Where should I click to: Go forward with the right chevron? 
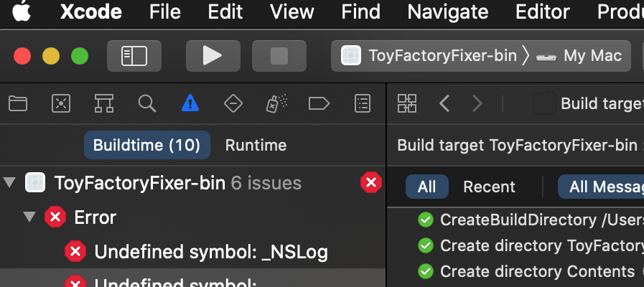click(477, 103)
